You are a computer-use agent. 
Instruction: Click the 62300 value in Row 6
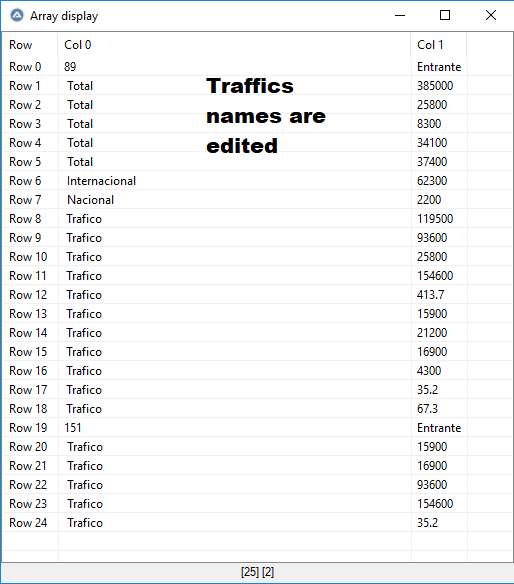(432, 181)
